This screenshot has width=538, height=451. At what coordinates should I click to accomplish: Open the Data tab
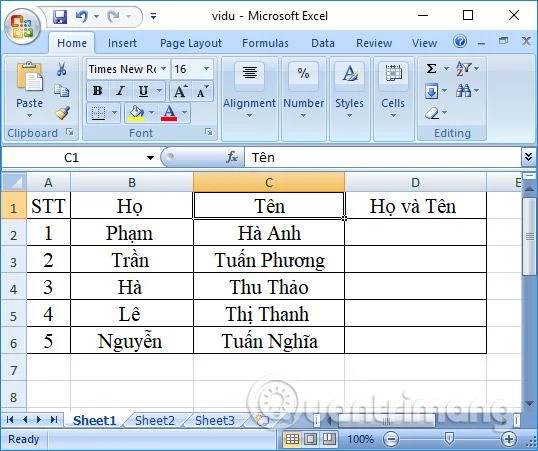(x=323, y=43)
